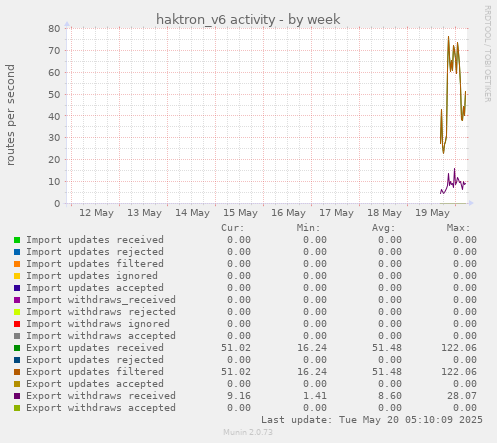Click the Export updates filtered color swatch
The width and height of the screenshot is (497, 443).
click(x=17, y=372)
